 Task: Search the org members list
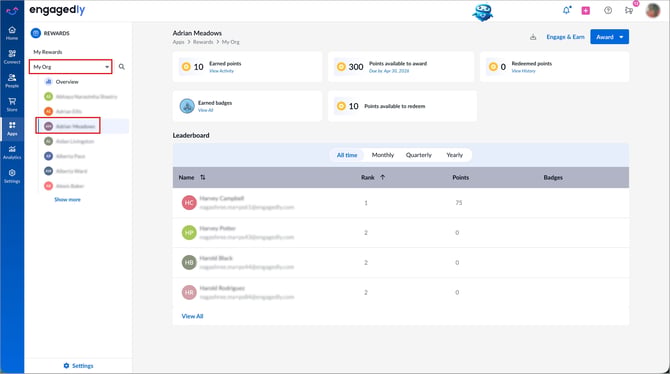click(122, 67)
